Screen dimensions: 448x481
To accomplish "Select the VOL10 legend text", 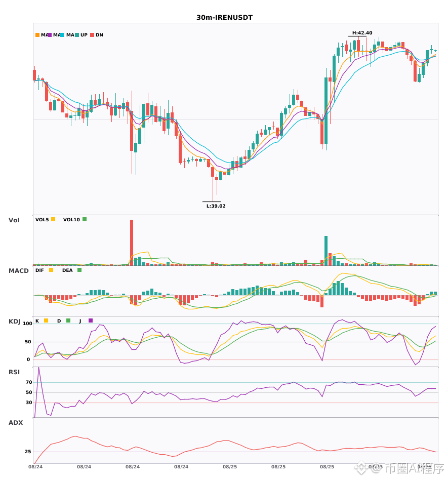I will click(71, 220).
